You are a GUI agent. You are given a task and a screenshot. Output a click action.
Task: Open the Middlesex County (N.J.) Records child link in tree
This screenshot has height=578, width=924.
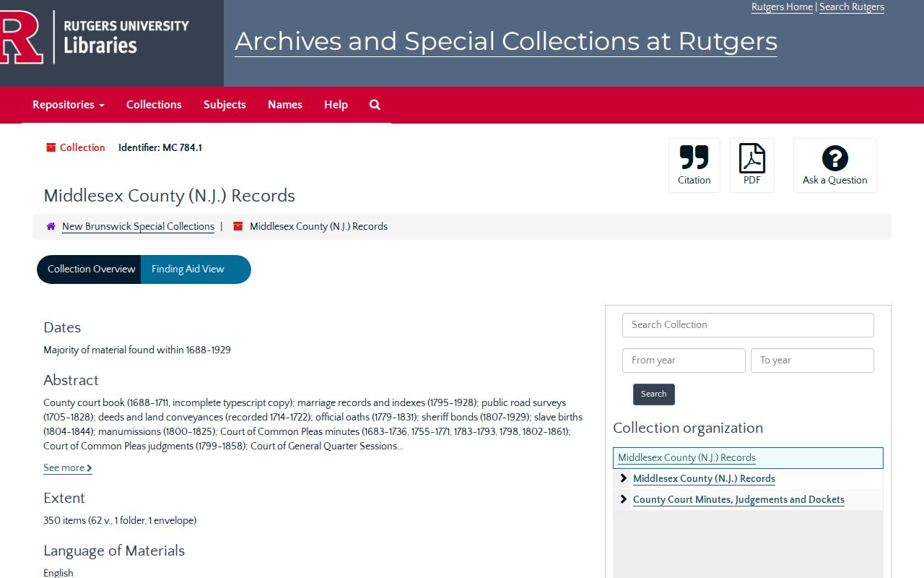click(704, 478)
